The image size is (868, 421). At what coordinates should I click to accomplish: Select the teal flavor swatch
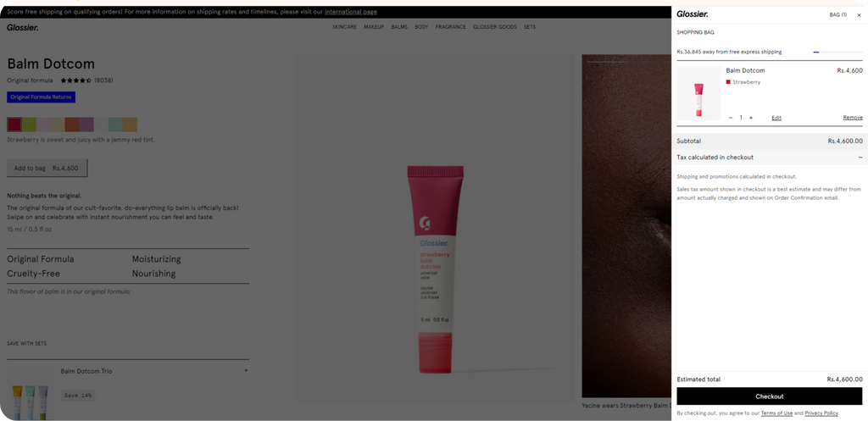click(x=115, y=125)
